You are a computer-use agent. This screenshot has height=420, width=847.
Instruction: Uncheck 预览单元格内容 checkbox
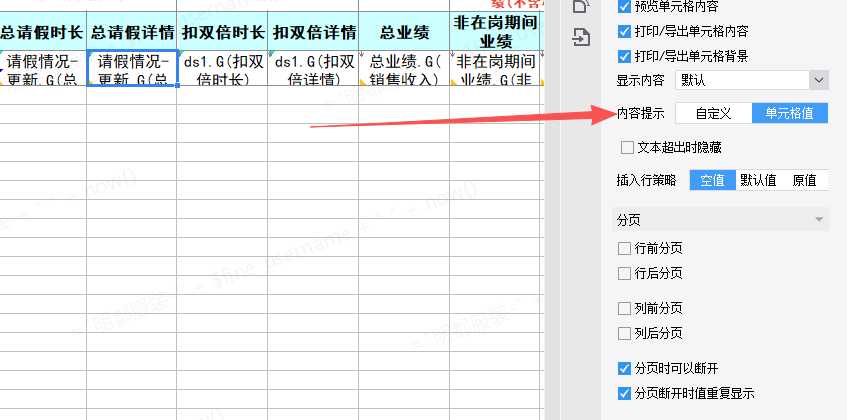(x=625, y=6)
